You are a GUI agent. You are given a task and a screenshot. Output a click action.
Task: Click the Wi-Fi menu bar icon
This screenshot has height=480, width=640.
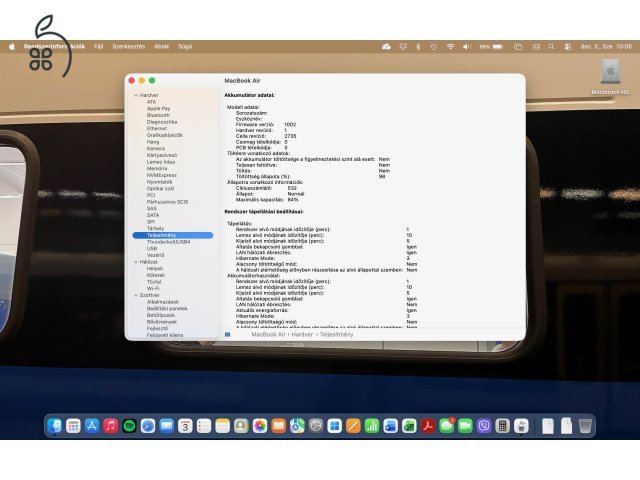point(450,47)
